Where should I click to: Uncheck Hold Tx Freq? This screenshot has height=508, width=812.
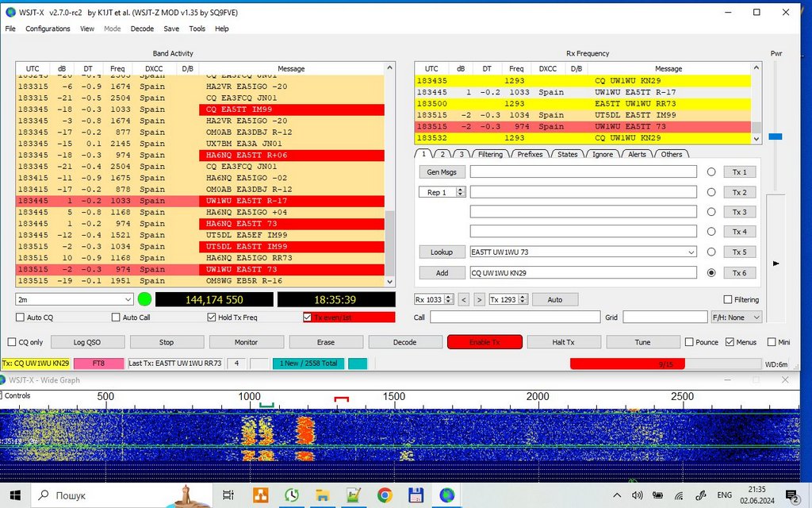(211, 317)
